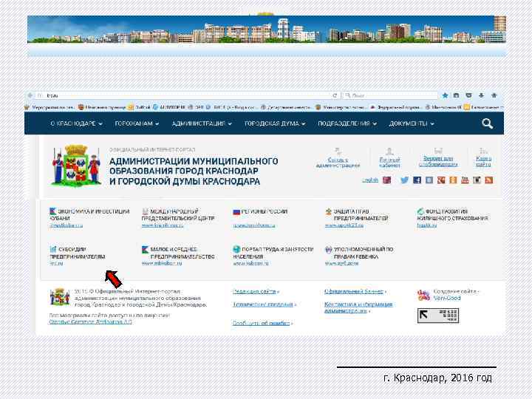Open the Редакция сайта footer link
Screen dimensions: 532x399
coord(255,291)
